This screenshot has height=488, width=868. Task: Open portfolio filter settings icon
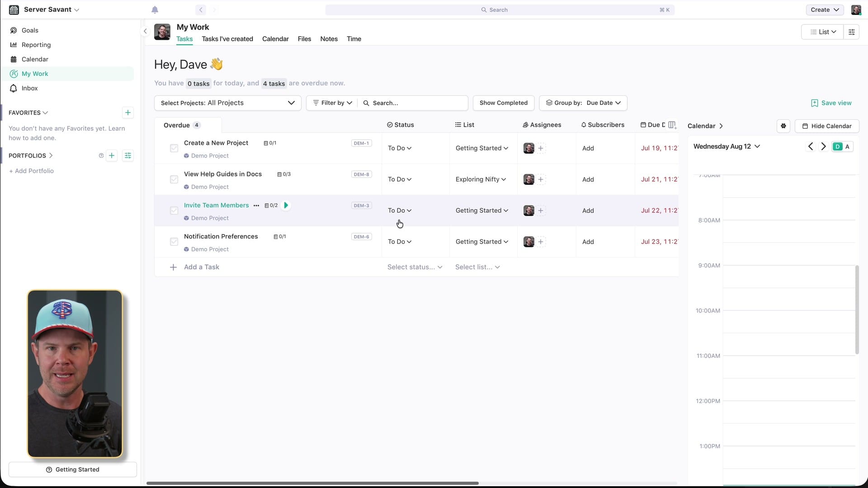click(128, 155)
